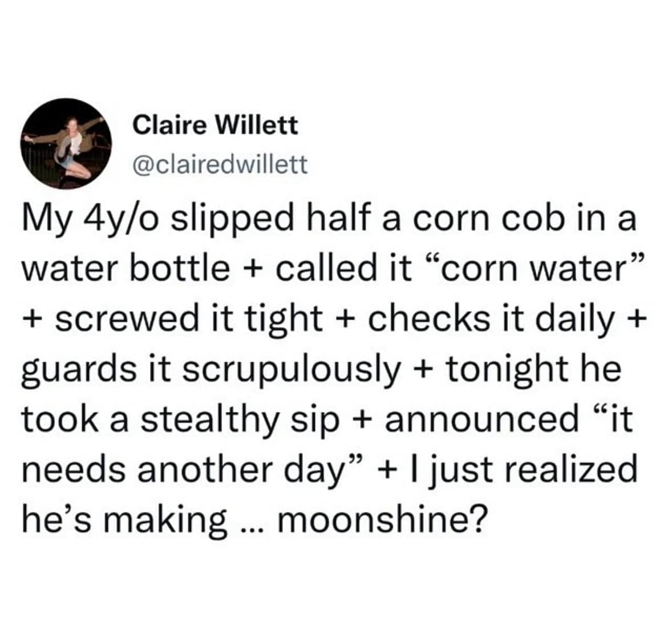Open the Claire Willett display name

click(215, 125)
